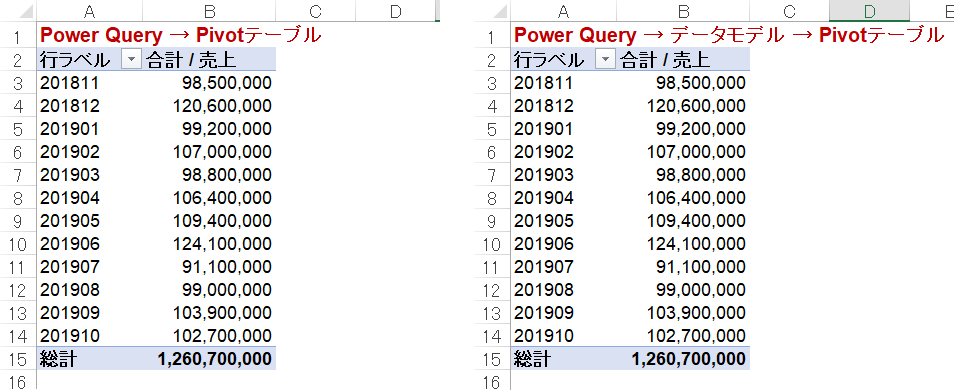
Task: Select column C header in left sheet
Action: [315, 12]
